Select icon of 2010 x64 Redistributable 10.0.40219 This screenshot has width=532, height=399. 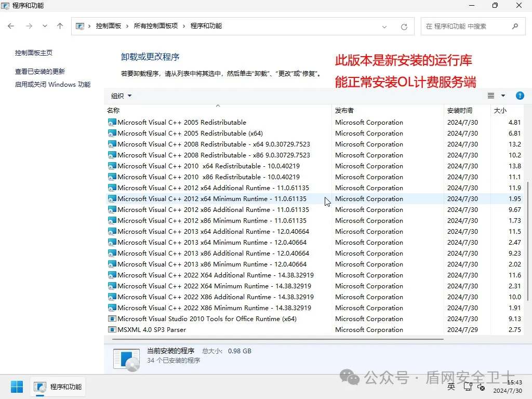click(x=112, y=166)
